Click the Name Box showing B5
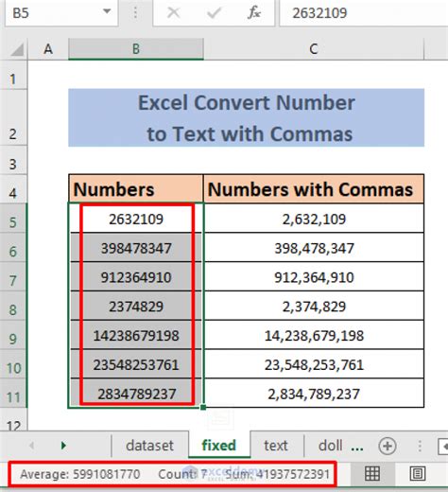 point(61,12)
